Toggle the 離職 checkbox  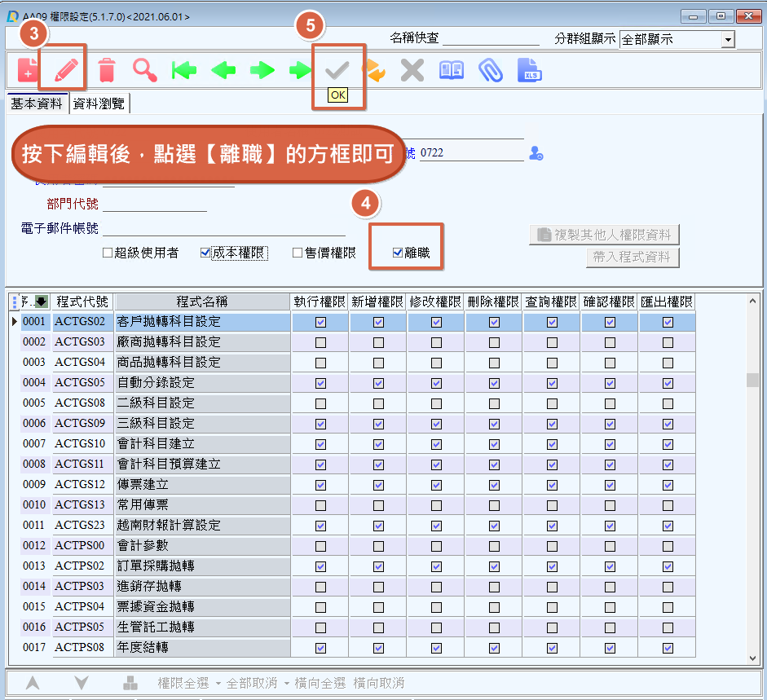(x=398, y=253)
